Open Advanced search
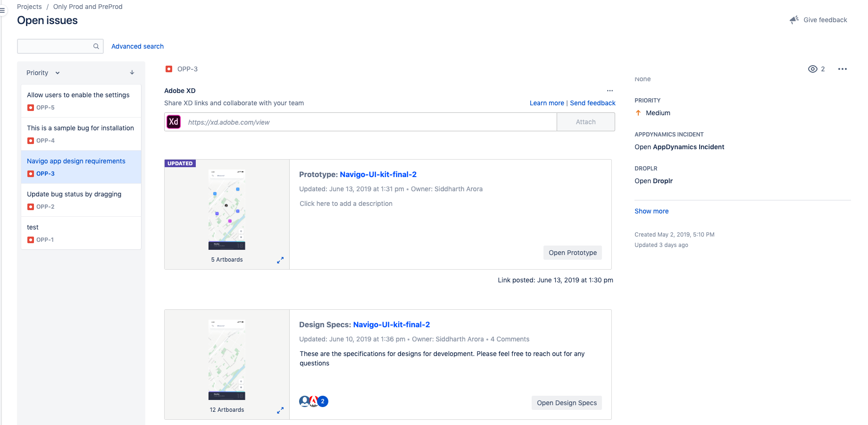868x425 pixels. pos(137,46)
